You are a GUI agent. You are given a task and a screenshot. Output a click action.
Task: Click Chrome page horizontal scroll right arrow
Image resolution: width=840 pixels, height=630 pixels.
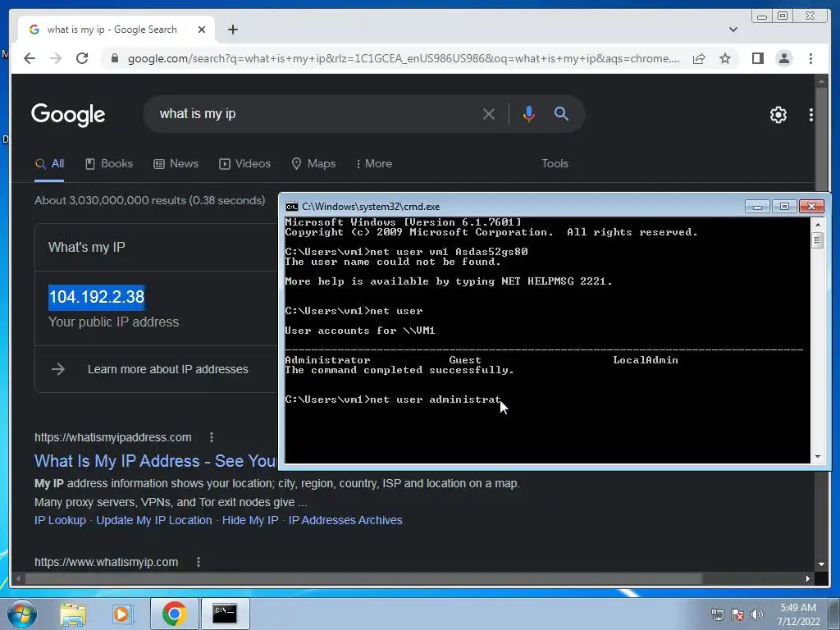pyautogui.click(x=807, y=578)
